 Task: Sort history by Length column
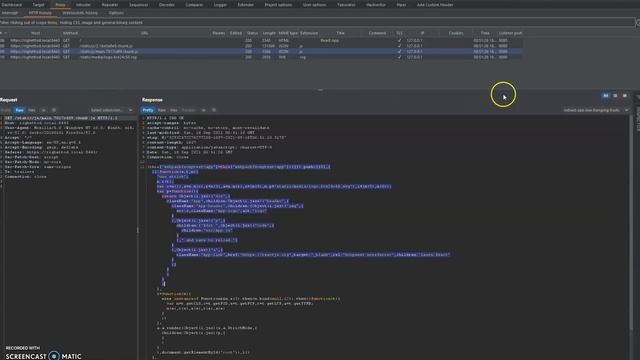(269, 33)
